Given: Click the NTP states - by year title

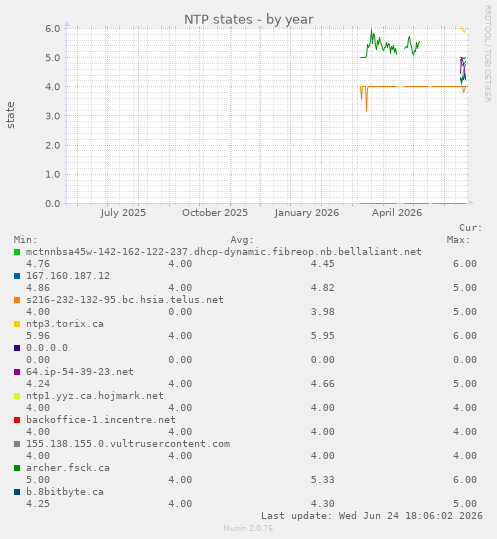Looking at the screenshot, I should (248, 20).
